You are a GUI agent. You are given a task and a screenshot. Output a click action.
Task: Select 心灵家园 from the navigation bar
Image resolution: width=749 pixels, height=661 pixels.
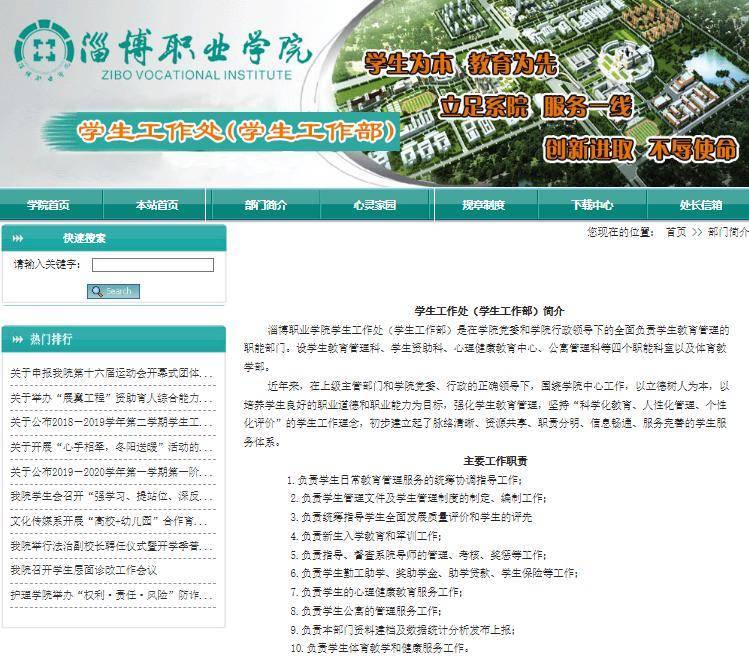pos(374,205)
